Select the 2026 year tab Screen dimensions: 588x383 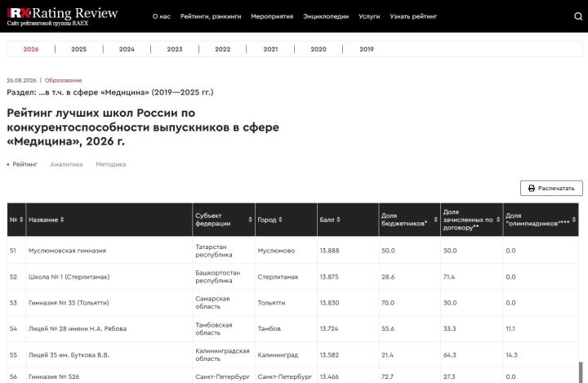point(31,49)
